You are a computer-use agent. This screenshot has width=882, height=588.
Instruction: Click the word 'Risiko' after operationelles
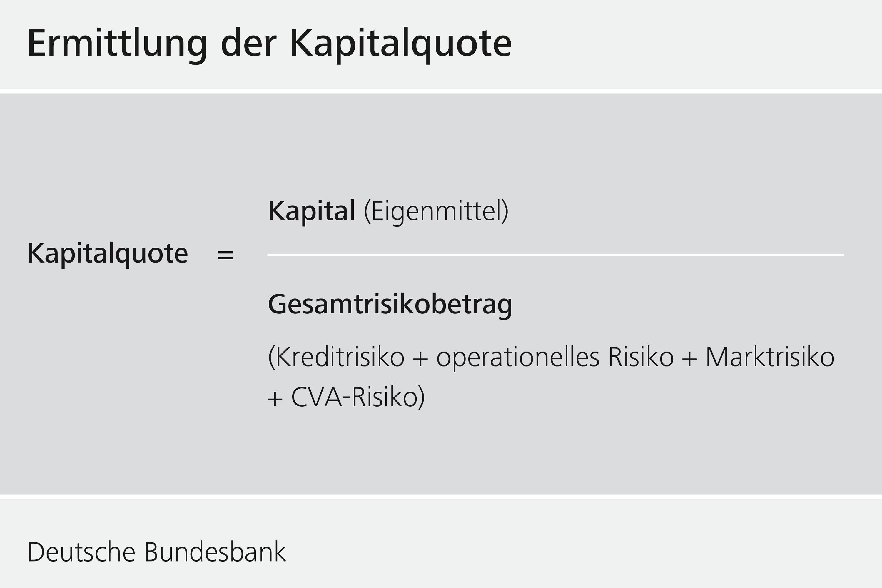coord(641,357)
